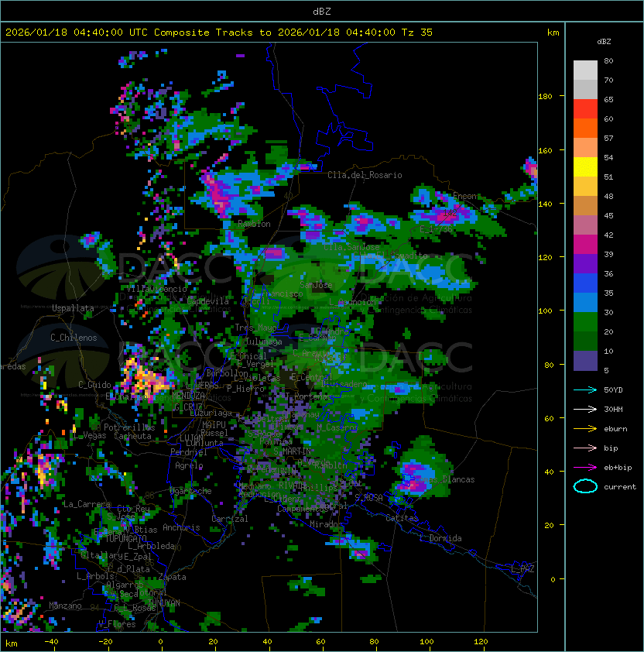Screen dimensions: 644x652
Task: Click the Cacheuta place label
Action: click(132, 436)
